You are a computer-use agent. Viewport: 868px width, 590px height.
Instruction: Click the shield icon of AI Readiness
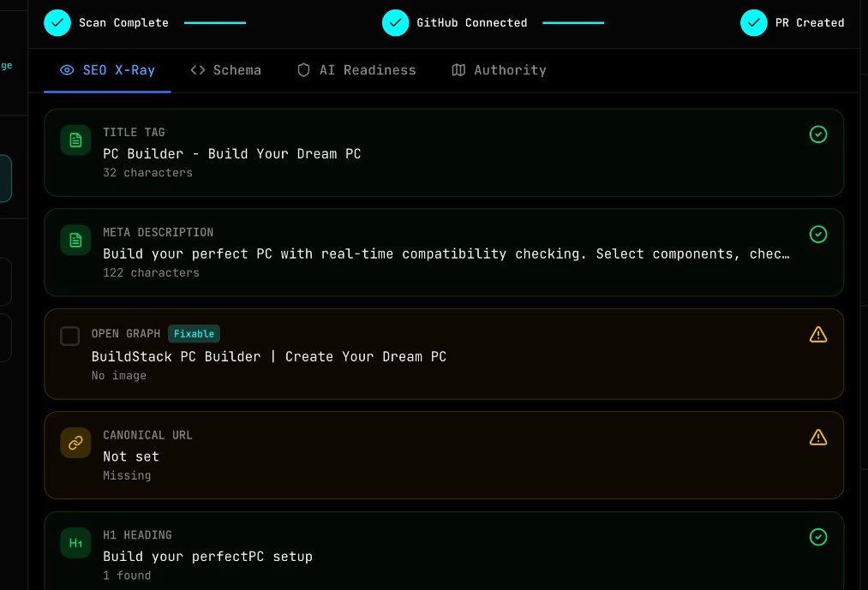tap(303, 70)
